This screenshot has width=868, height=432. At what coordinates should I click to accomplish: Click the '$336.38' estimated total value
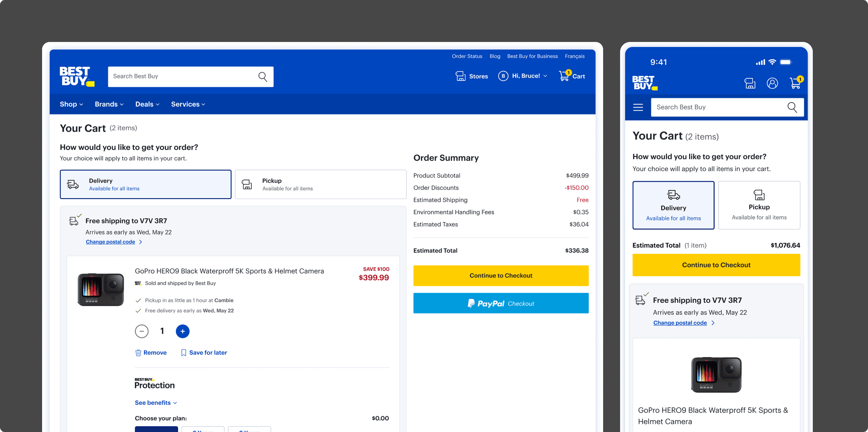[x=577, y=251]
